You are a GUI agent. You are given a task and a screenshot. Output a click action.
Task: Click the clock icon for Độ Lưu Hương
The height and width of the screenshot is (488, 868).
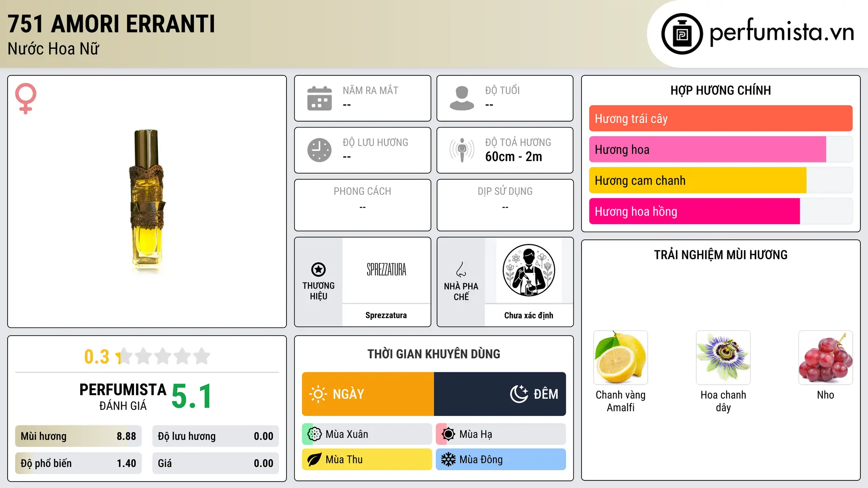click(x=320, y=150)
